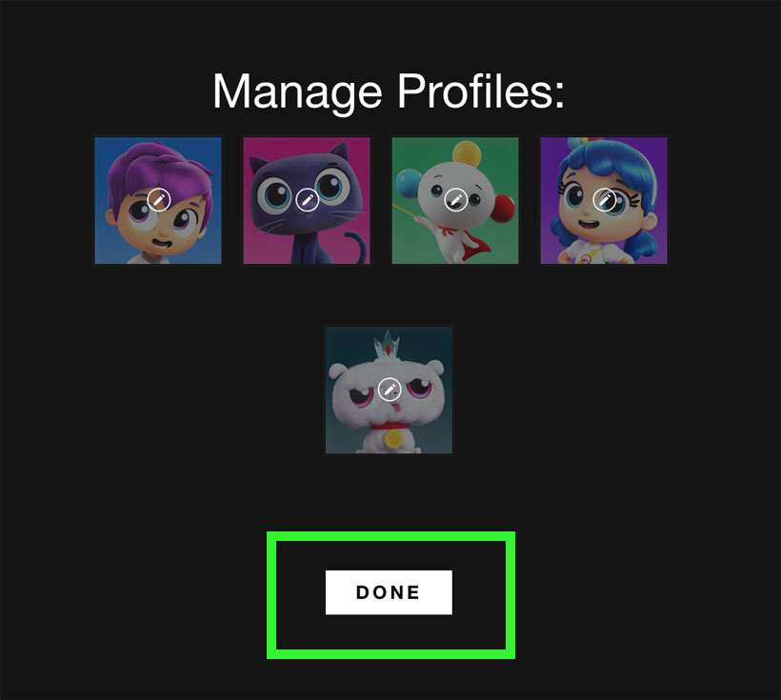The height and width of the screenshot is (700, 781).
Task: Edit the black cat profile via pencil icon
Action: tap(308, 200)
